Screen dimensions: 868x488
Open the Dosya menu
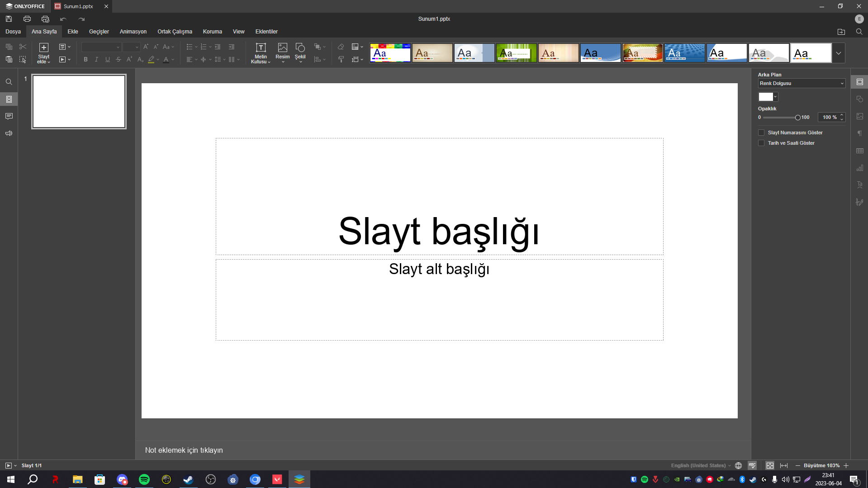(x=13, y=32)
